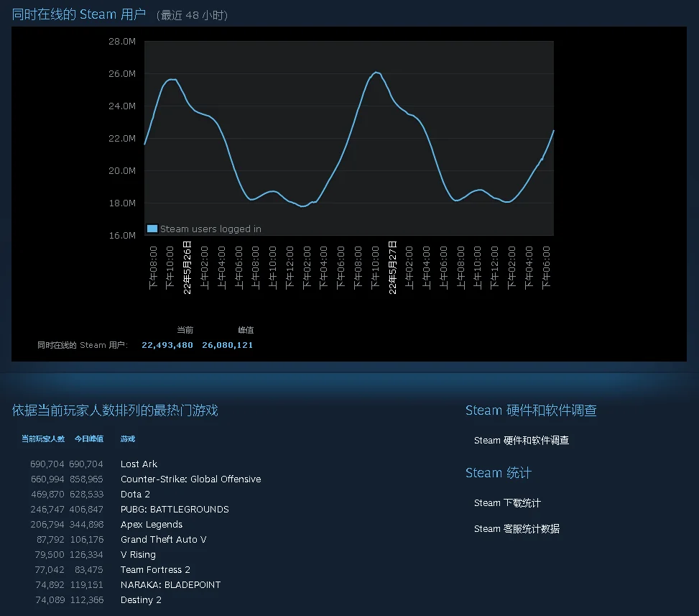Open the Team Fortress 2 game link

pos(155,569)
